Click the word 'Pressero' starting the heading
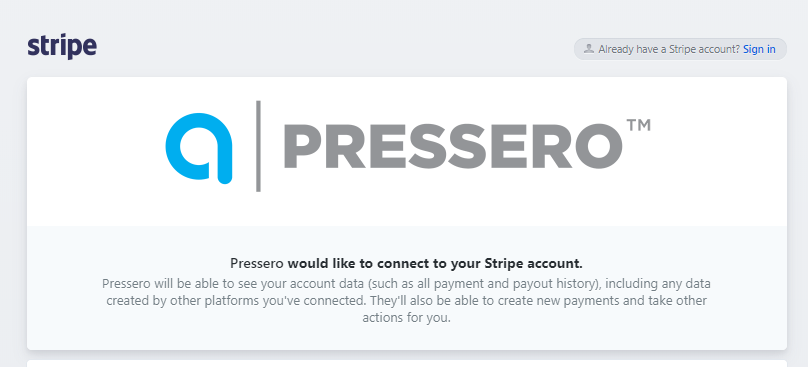 pos(257,263)
